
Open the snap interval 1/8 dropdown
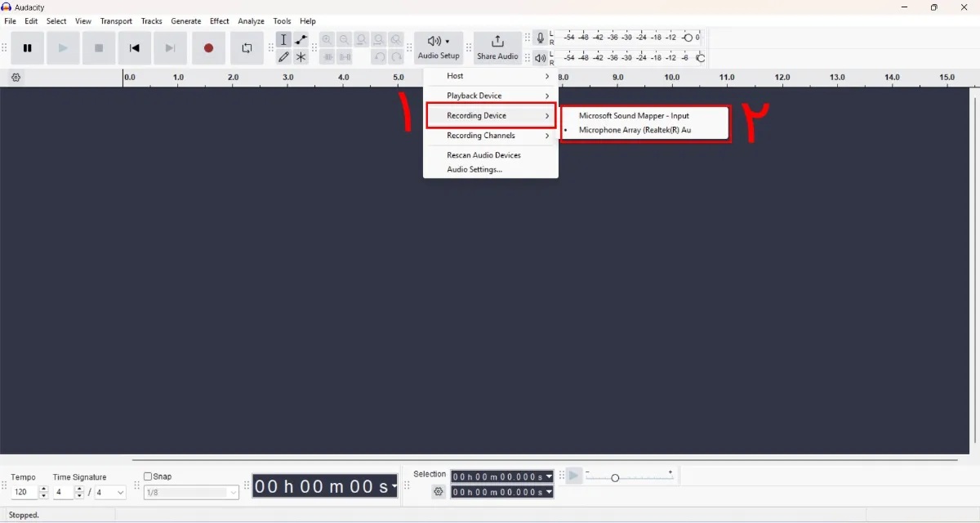click(x=191, y=492)
